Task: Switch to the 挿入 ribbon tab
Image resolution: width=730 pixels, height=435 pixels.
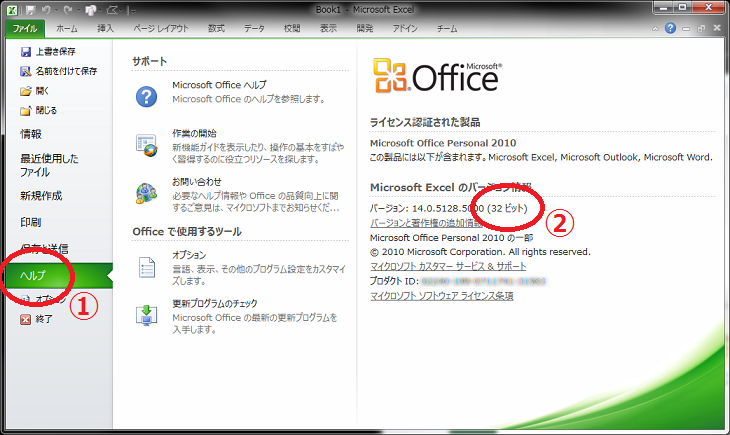Action: tap(105, 28)
